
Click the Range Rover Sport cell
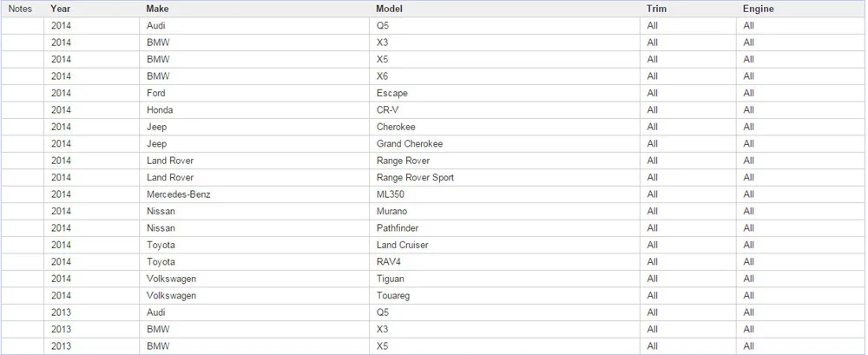coord(504,177)
